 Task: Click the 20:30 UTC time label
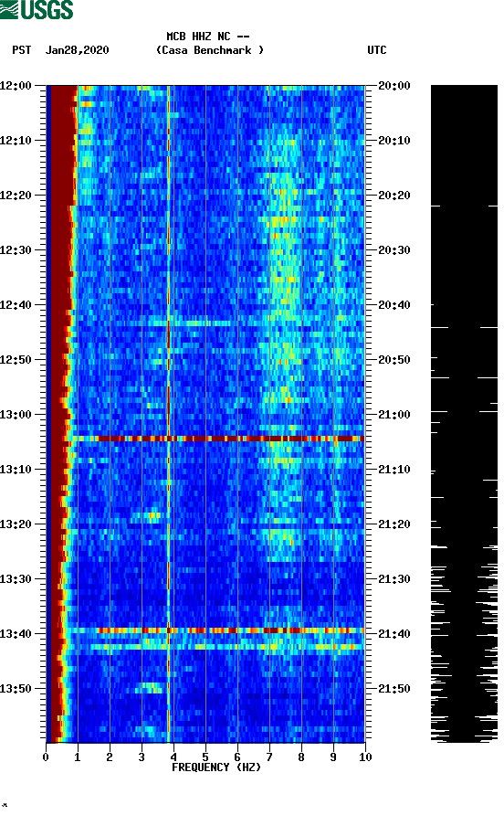[x=394, y=250]
